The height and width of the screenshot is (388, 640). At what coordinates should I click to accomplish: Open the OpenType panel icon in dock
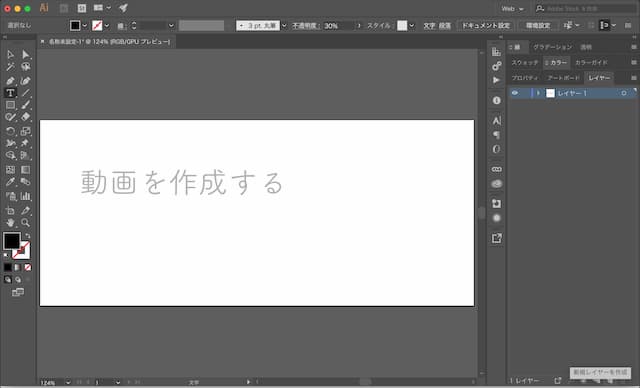coord(496,149)
